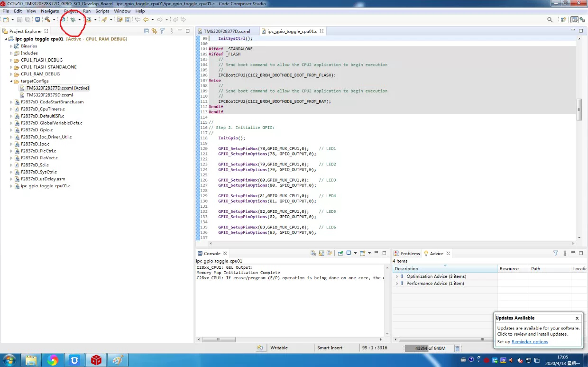Screen dimensions: 588x367
Task: Click the CCS Debug perspective icon
Action: coord(582,19)
